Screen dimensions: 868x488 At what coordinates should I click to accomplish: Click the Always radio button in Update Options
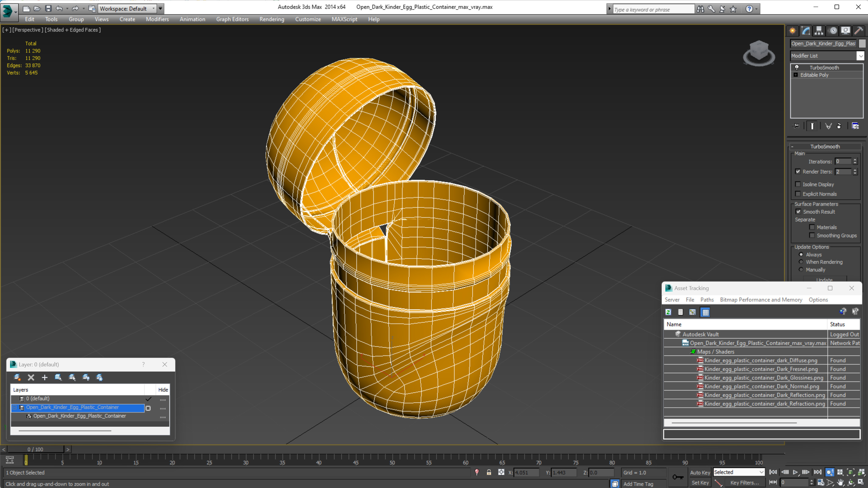[x=801, y=254]
